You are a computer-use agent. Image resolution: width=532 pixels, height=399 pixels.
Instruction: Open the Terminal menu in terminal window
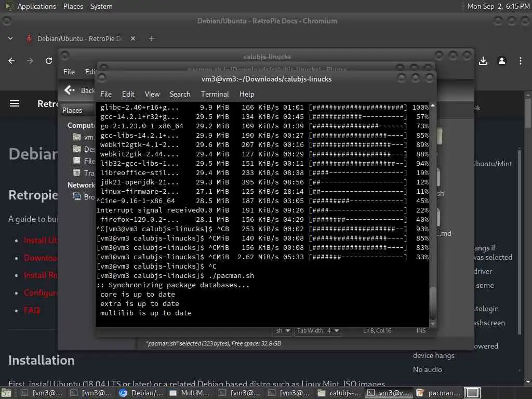[215, 94]
